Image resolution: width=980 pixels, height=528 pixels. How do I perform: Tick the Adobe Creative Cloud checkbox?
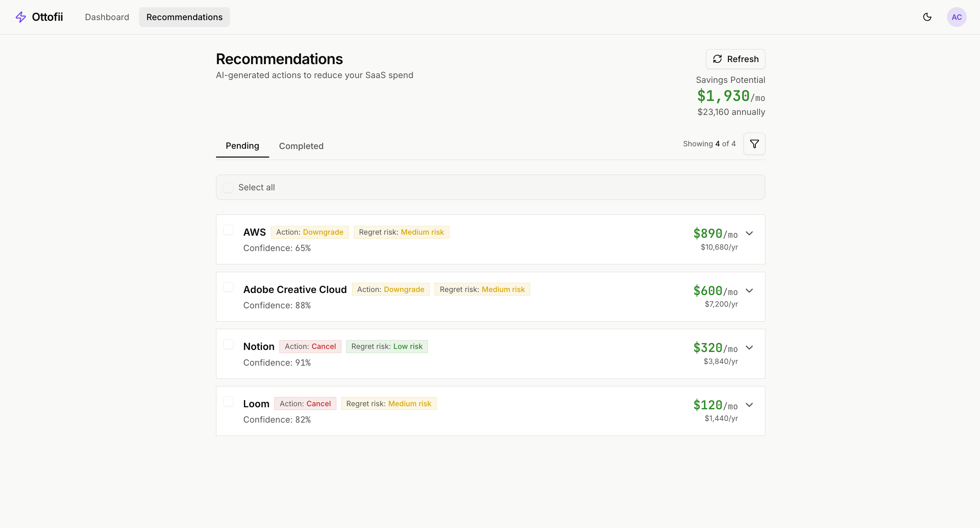click(x=228, y=287)
